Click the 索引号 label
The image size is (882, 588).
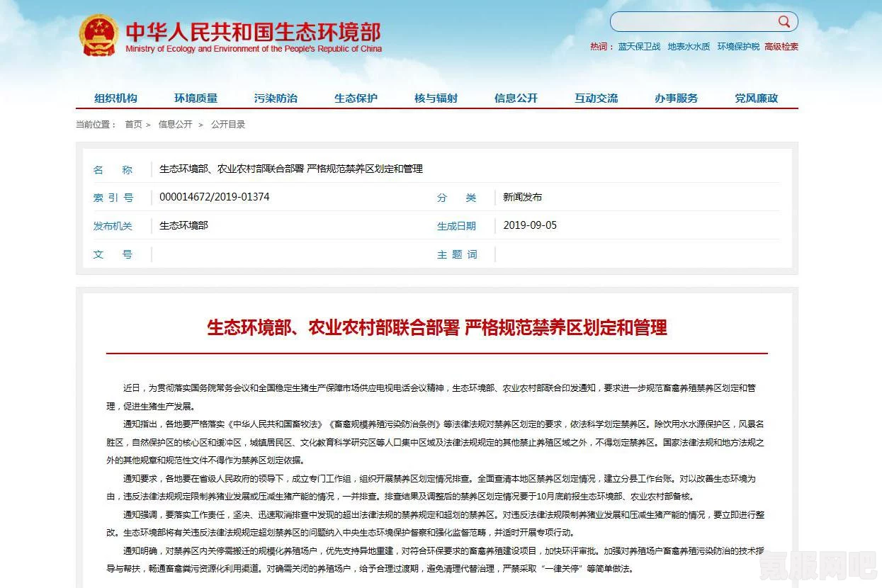point(113,198)
